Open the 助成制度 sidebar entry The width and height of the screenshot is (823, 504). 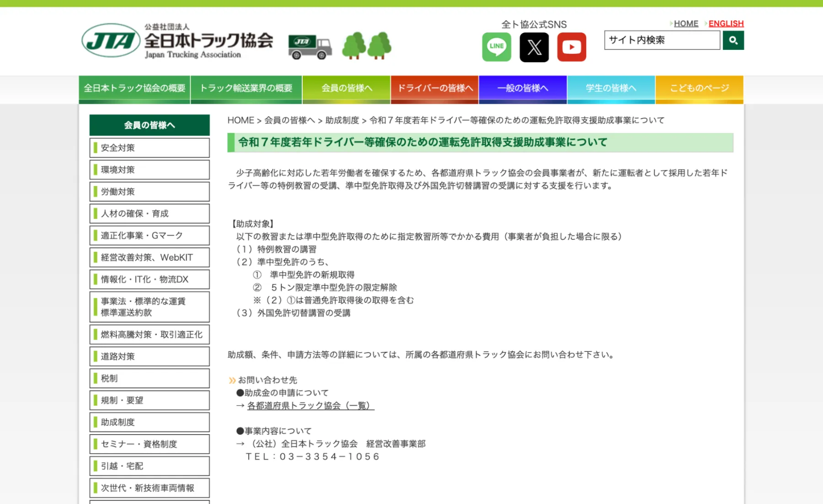point(149,422)
